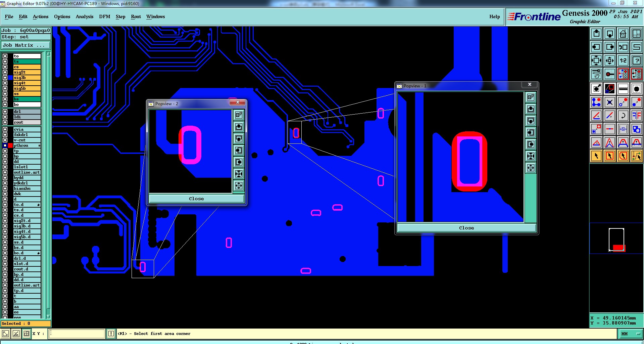
Task: Click the exclamation mark icon in status bar
Action: (x=111, y=334)
